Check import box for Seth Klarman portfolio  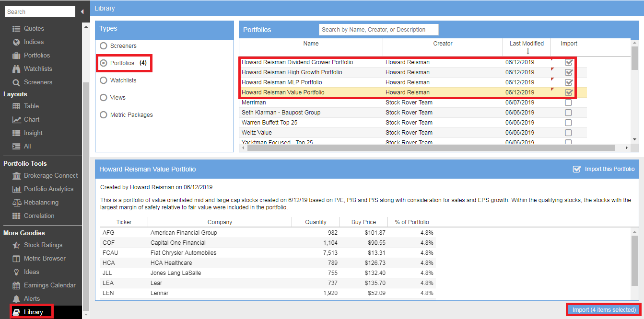568,113
